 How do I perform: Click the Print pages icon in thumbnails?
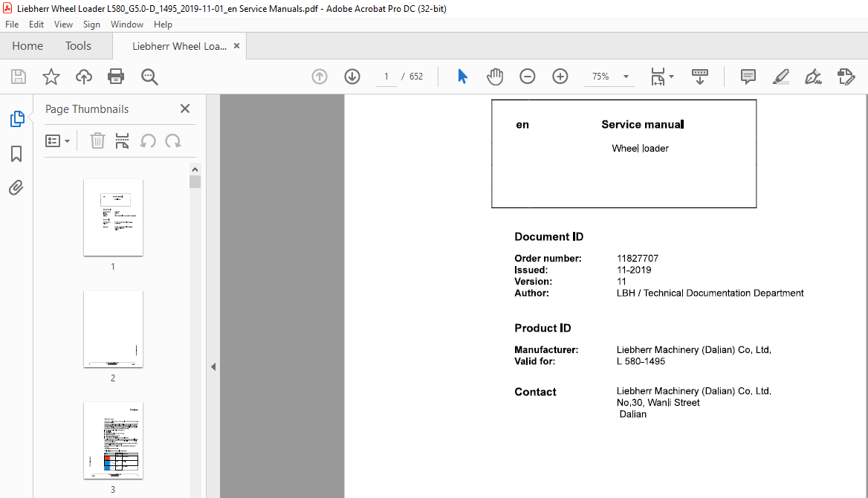pyautogui.click(x=123, y=140)
